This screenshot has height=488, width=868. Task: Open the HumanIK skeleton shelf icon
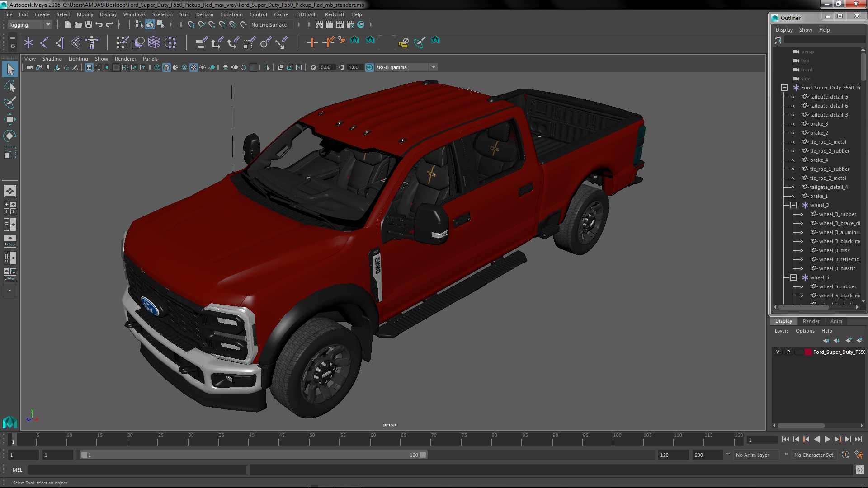point(92,42)
